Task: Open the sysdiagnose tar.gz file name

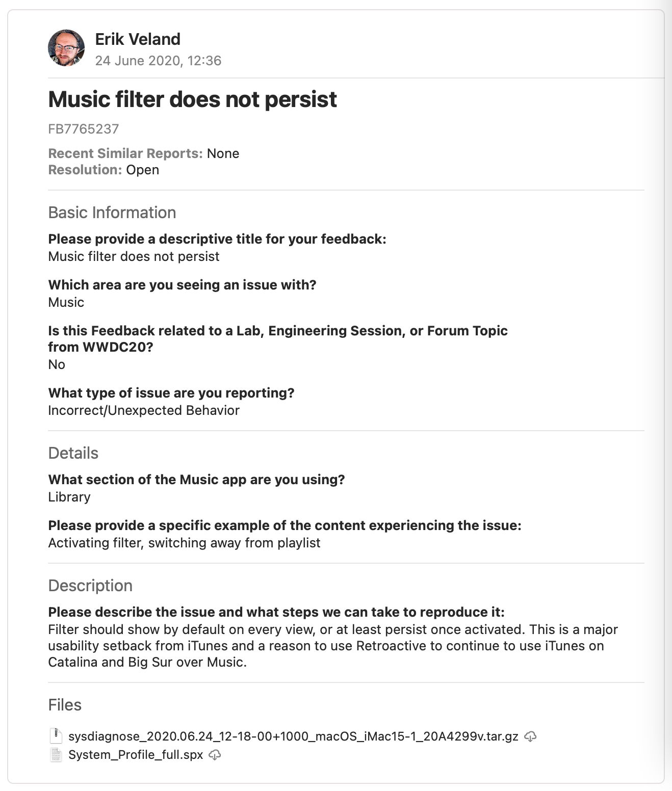Action: tap(293, 736)
